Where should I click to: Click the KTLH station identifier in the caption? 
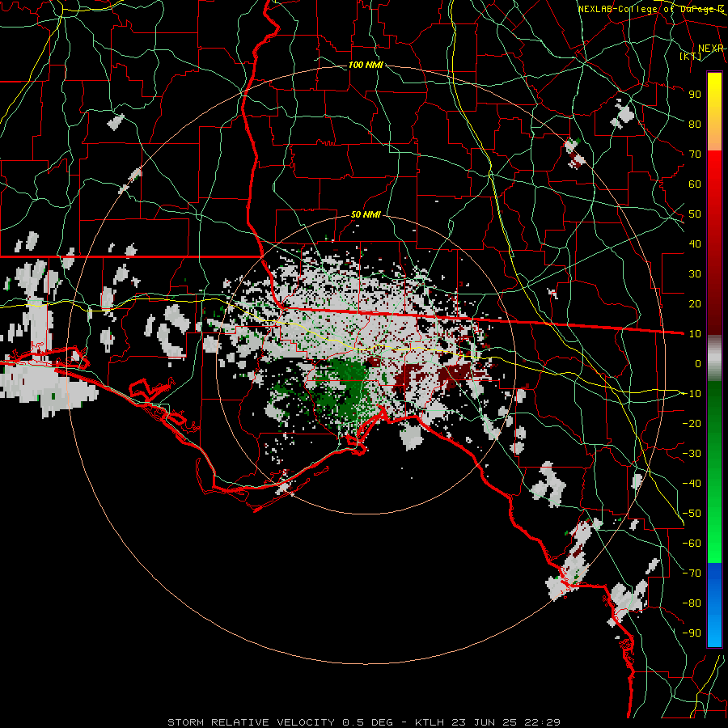[x=430, y=722]
